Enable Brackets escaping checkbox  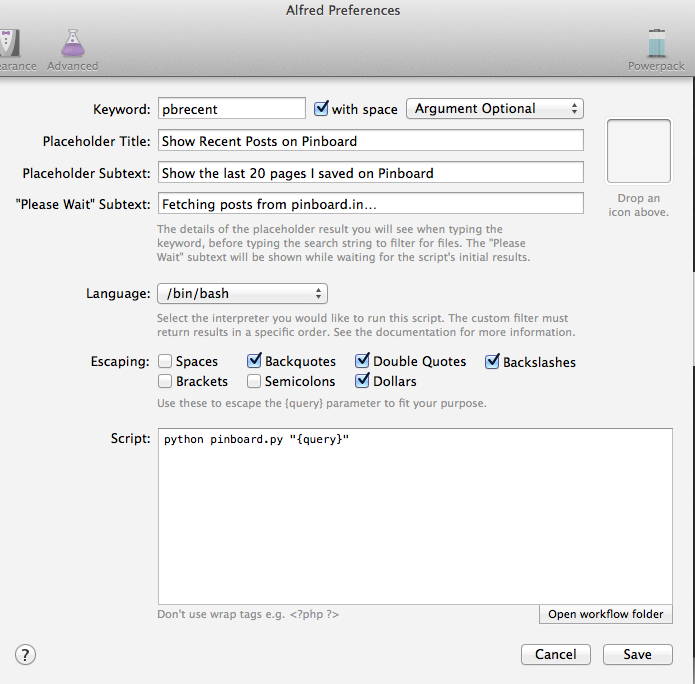pyautogui.click(x=165, y=381)
